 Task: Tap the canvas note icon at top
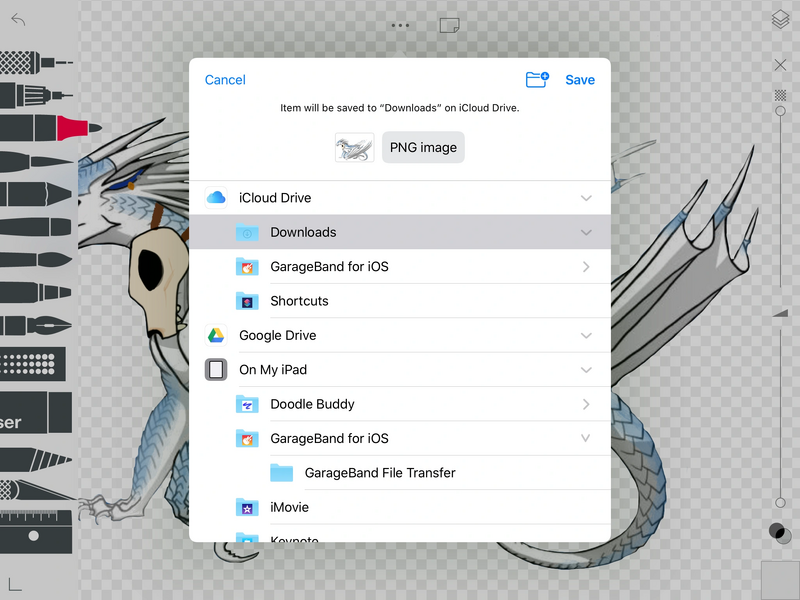(x=449, y=24)
